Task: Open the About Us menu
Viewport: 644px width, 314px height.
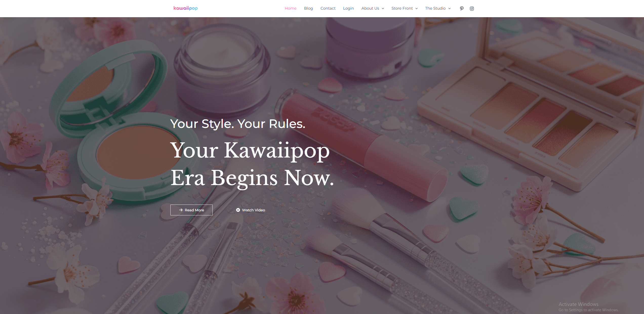Action: [x=370, y=8]
